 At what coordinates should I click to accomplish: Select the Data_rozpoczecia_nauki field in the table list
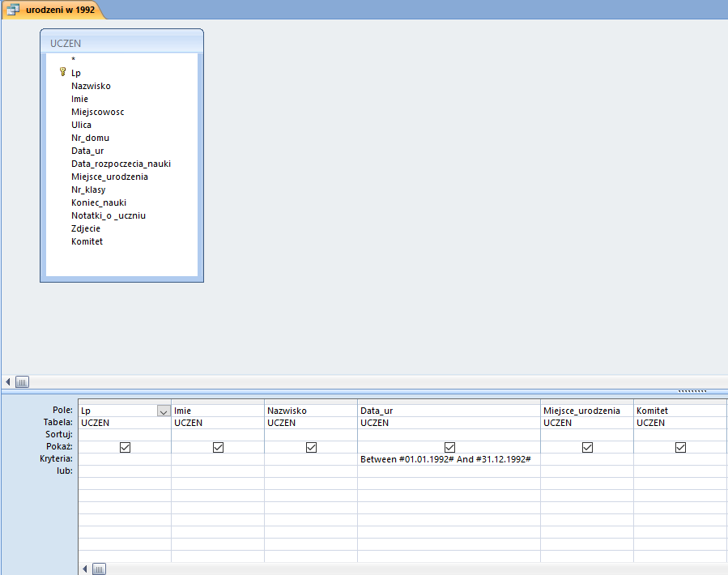(x=121, y=164)
